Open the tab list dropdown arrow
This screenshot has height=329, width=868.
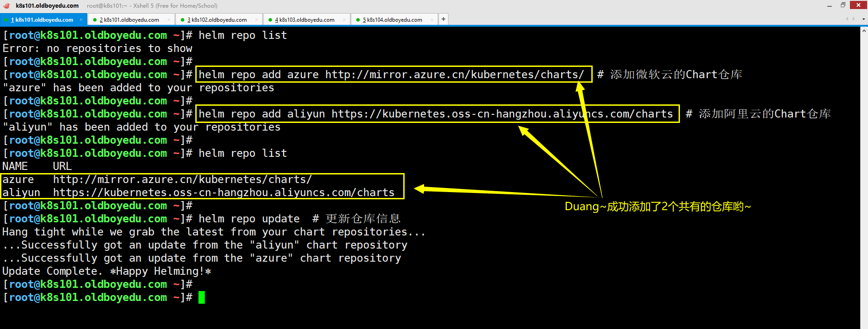(x=863, y=19)
